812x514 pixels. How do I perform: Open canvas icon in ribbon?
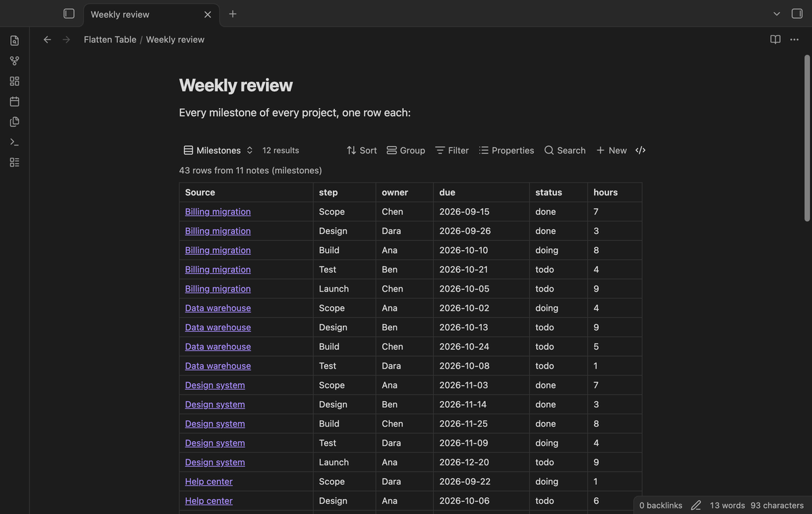pos(14,81)
